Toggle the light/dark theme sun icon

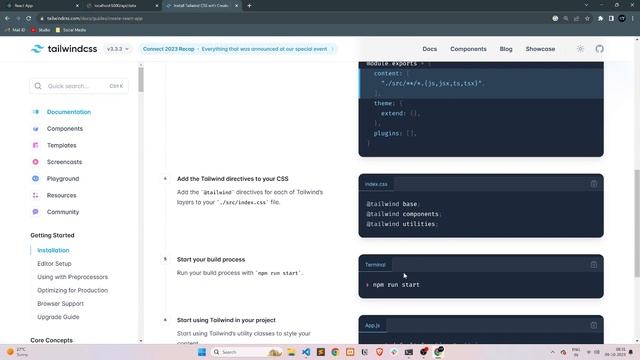[580, 49]
